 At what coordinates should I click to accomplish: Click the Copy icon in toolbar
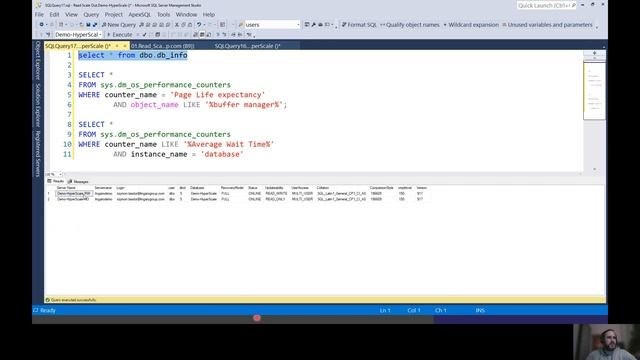183,25
